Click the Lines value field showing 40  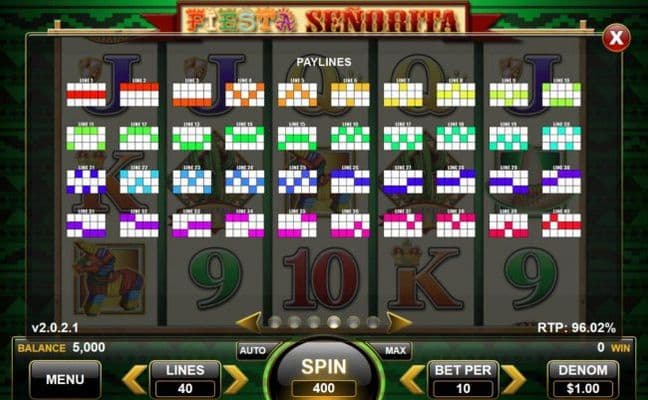point(185,388)
